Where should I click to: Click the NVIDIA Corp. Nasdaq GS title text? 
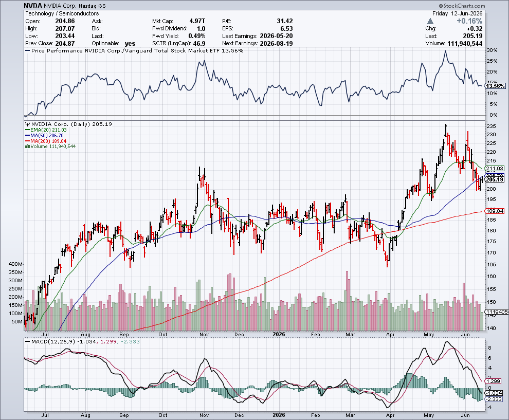coord(75,6)
